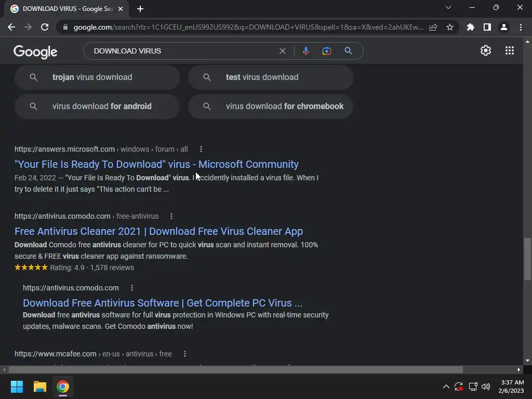Click the scroll down arrow of the page
The height and width of the screenshot is (399, 532).
click(527, 361)
